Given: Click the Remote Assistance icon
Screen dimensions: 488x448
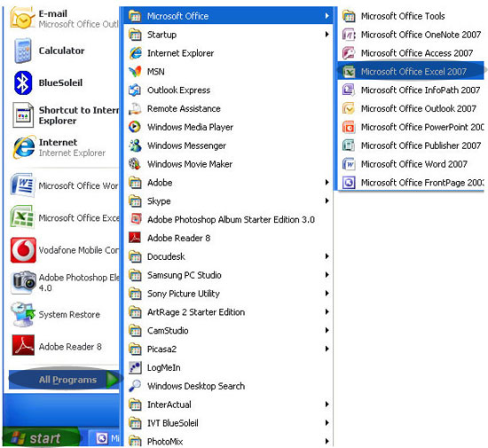Looking at the screenshot, I should [x=136, y=108].
